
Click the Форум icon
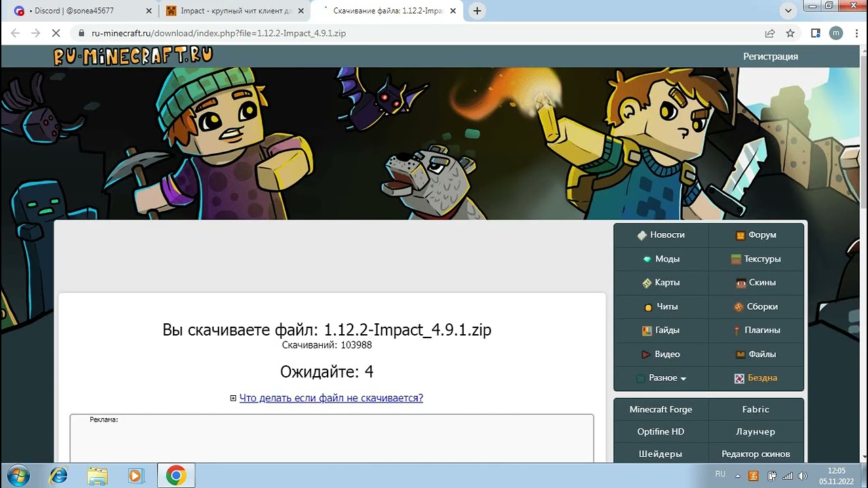[x=741, y=235]
